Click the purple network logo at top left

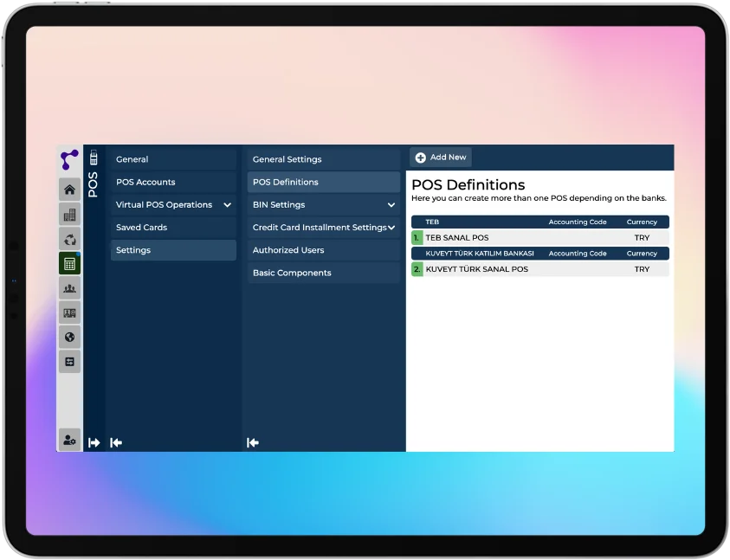[x=69, y=158]
